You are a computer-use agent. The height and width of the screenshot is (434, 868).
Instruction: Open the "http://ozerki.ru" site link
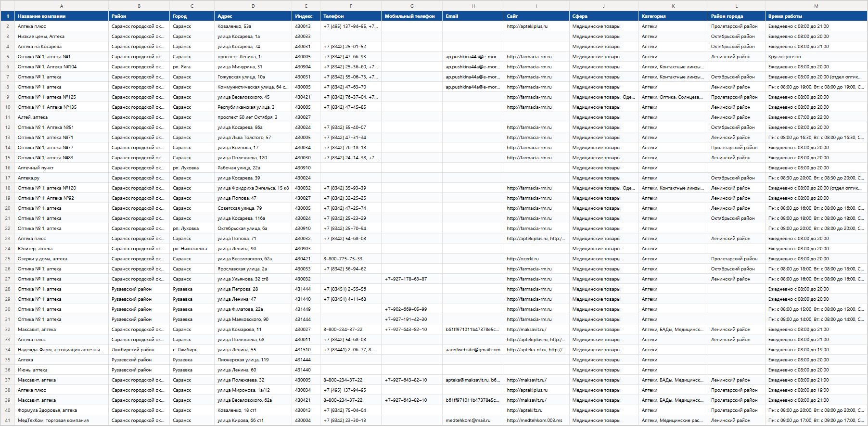[x=523, y=258]
